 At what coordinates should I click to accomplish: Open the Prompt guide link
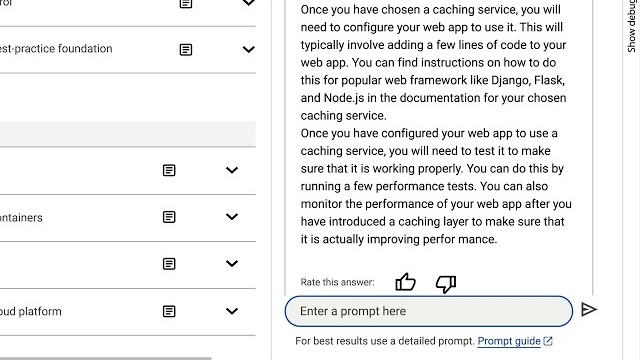tap(509, 341)
